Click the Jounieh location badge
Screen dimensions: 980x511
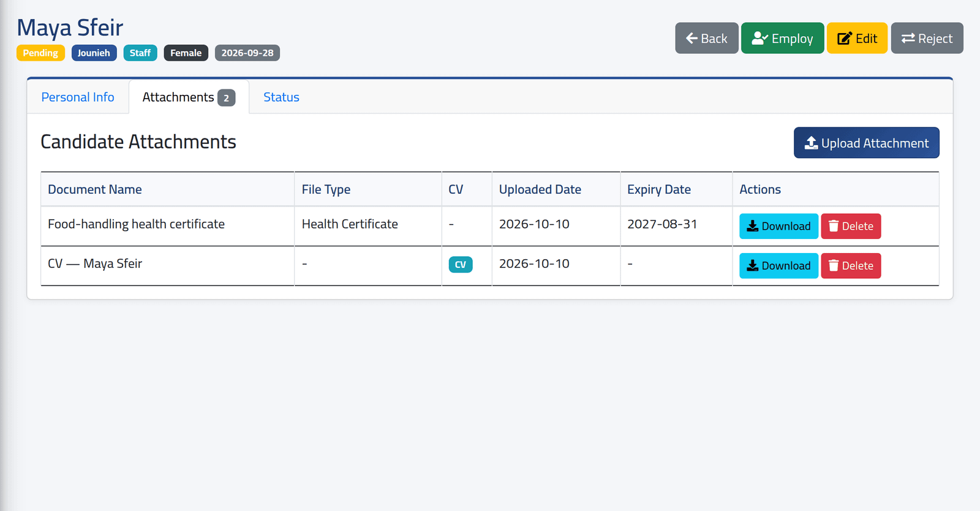[94, 53]
